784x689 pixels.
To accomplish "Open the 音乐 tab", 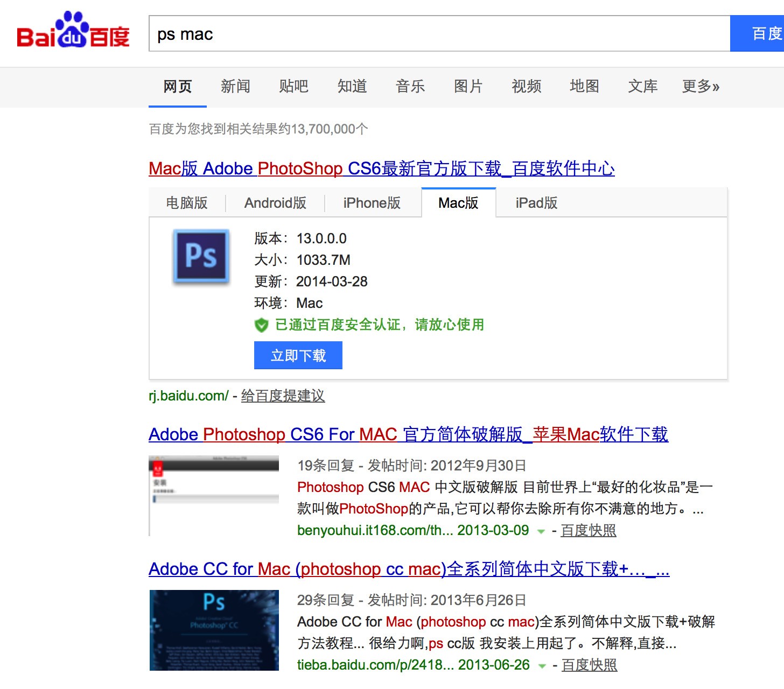I will 410,86.
